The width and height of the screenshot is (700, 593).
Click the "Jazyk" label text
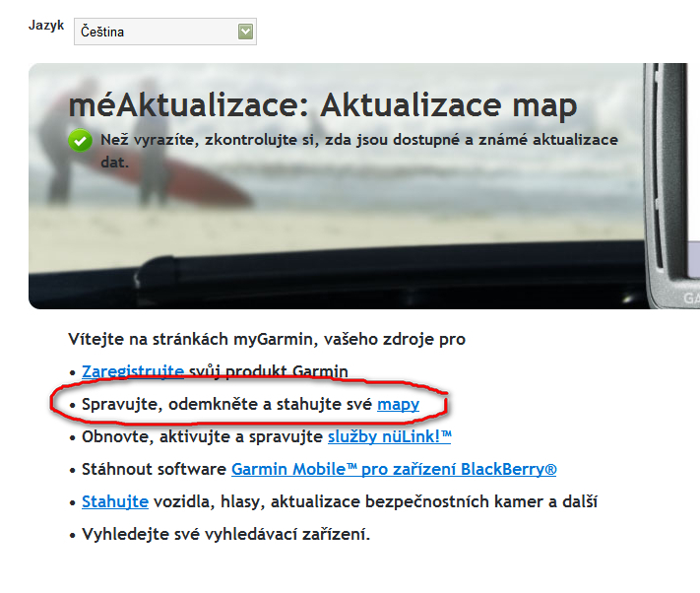47,25
